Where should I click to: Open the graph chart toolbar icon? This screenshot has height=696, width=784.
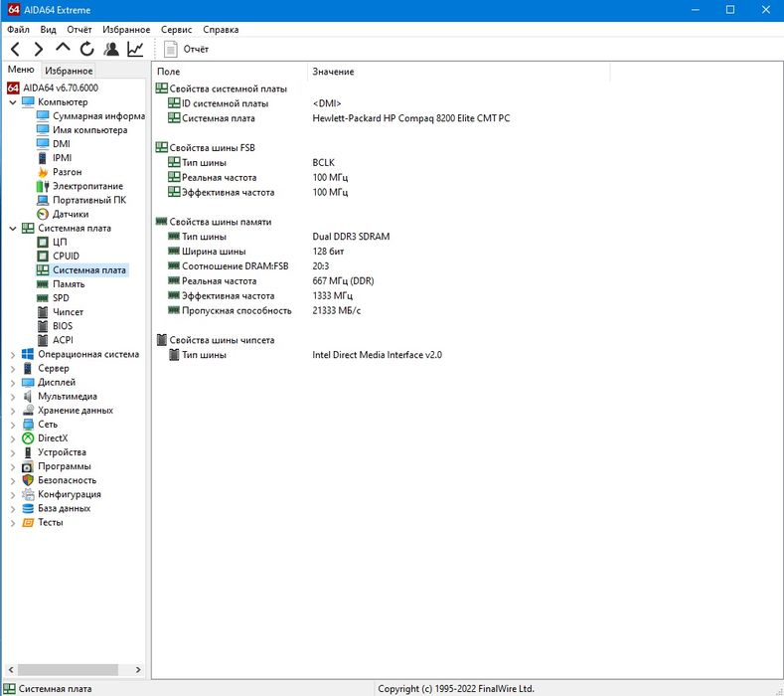point(135,49)
